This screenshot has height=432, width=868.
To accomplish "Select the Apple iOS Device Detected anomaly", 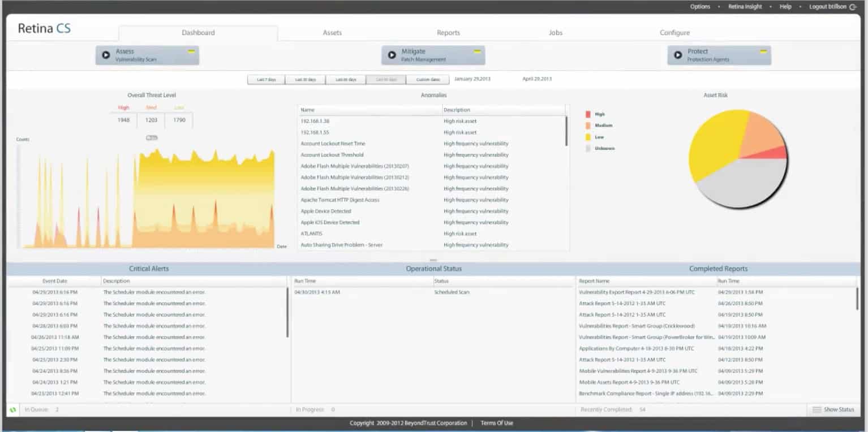I will [x=432, y=223].
